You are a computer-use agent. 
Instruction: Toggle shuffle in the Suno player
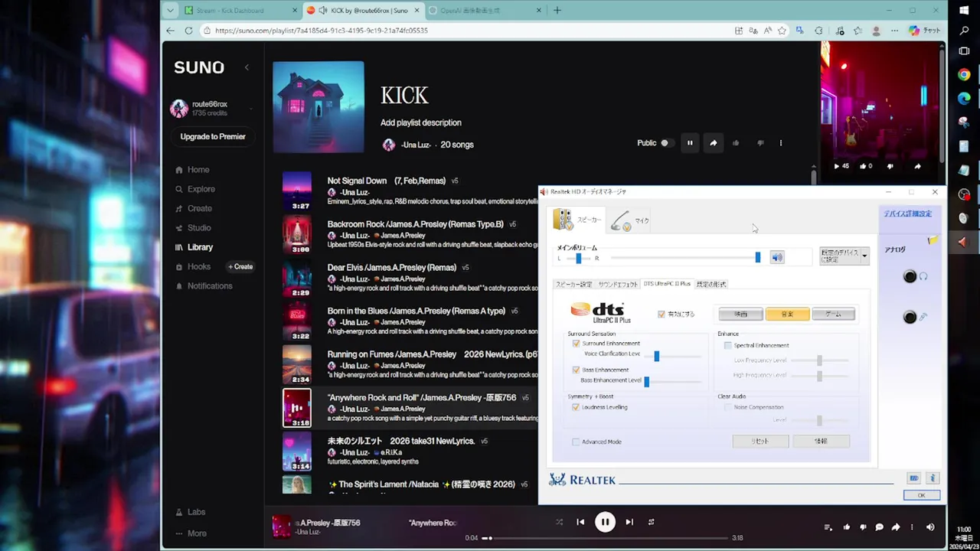tap(559, 522)
